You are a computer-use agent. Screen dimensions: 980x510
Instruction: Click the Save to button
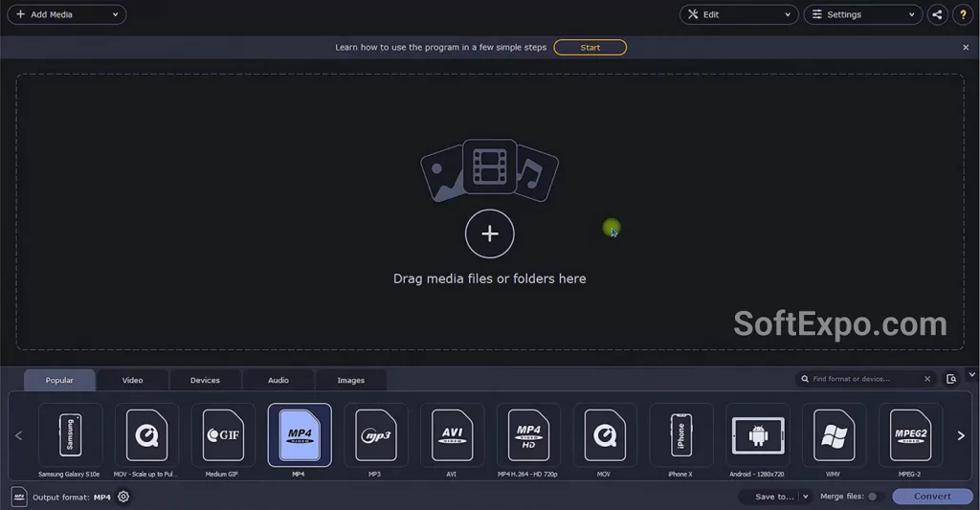tap(773, 497)
